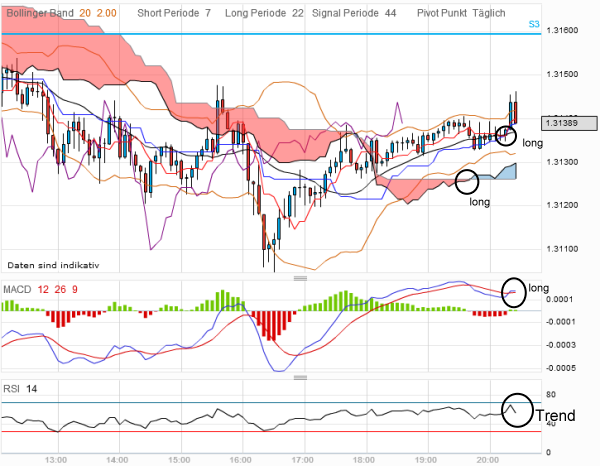
Task: Select the Long Periode value 22
Action: pyautogui.click(x=298, y=13)
